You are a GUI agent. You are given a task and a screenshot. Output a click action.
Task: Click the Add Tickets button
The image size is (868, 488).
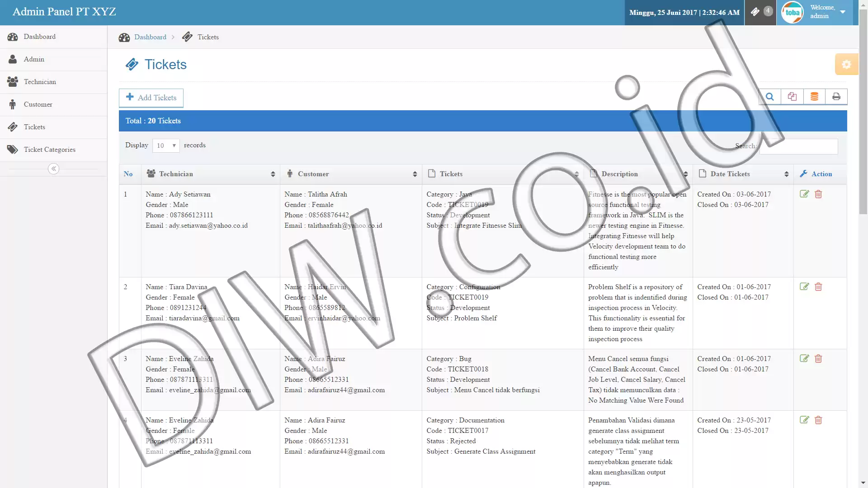tap(151, 98)
